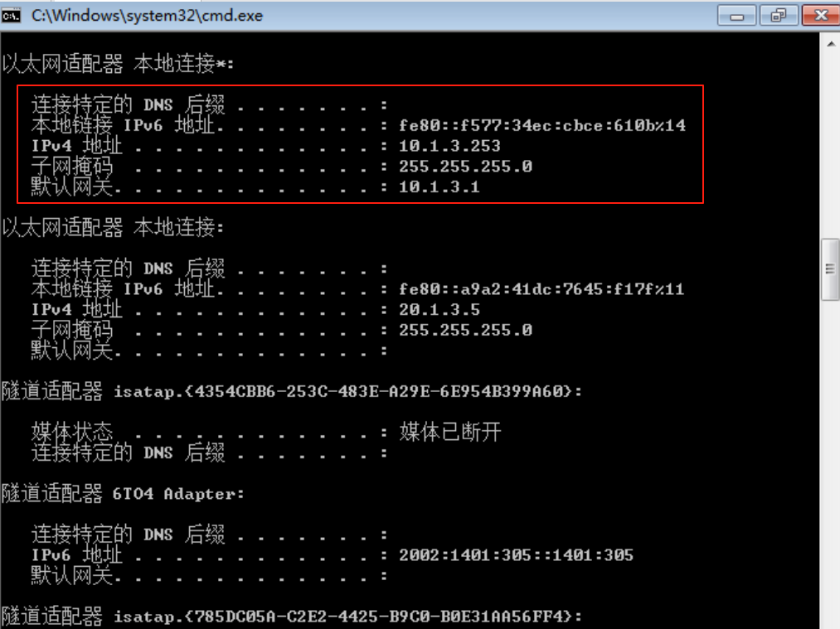Click the title text C:\Windows\system32\cmd.exe
This screenshot has height=629, width=840.
(148, 16)
